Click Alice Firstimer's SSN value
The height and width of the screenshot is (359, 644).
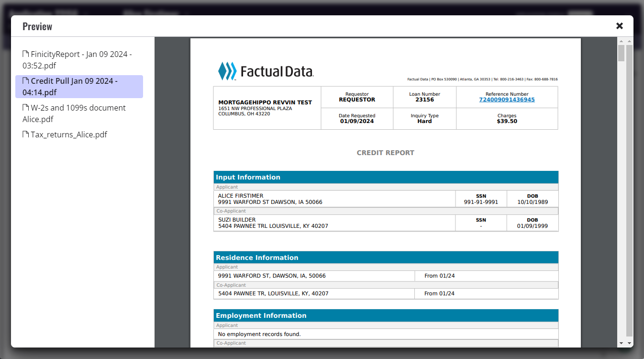point(481,202)
